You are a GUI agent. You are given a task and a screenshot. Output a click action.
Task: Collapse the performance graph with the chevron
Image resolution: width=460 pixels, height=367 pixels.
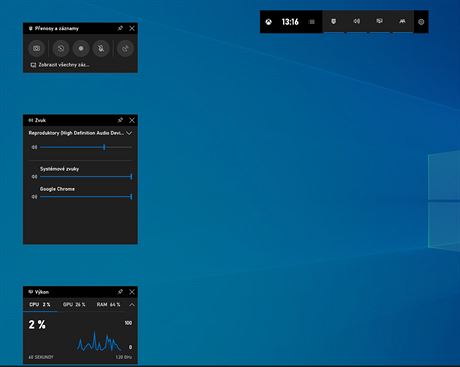[132, 305]
